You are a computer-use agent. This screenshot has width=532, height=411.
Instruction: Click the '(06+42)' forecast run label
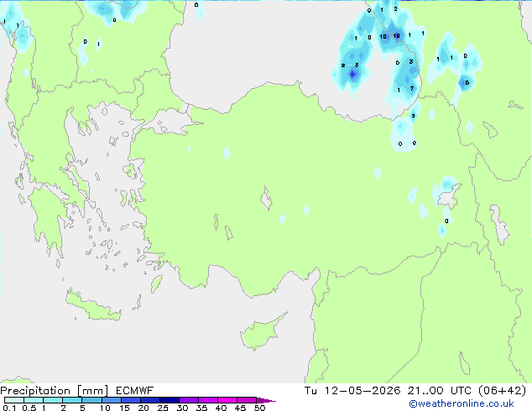502,391
